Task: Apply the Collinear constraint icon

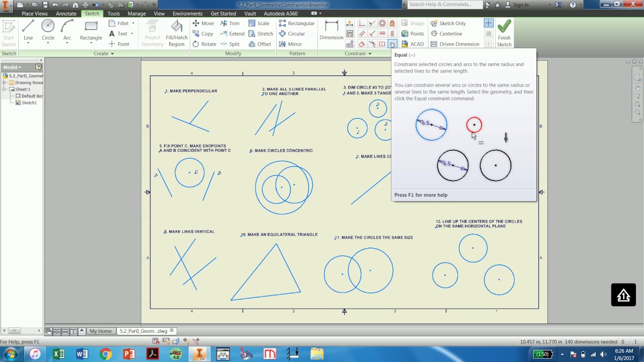Action: pos(372,23)
